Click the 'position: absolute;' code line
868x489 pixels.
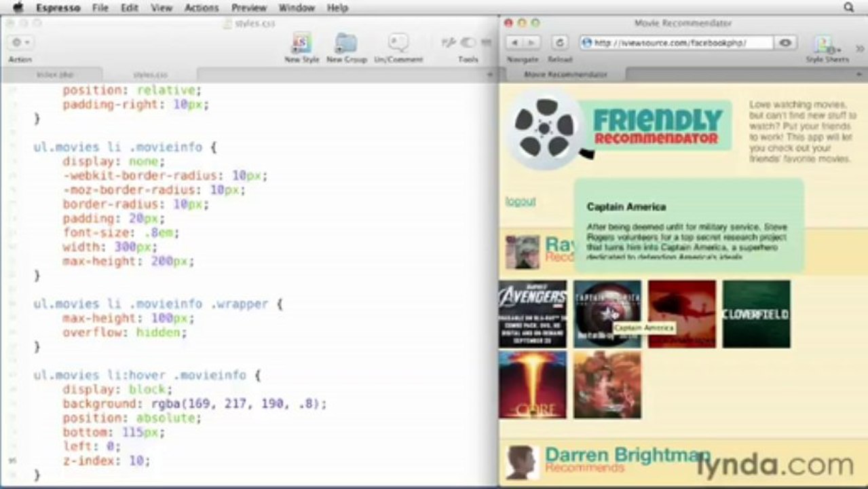pos(132,418)
